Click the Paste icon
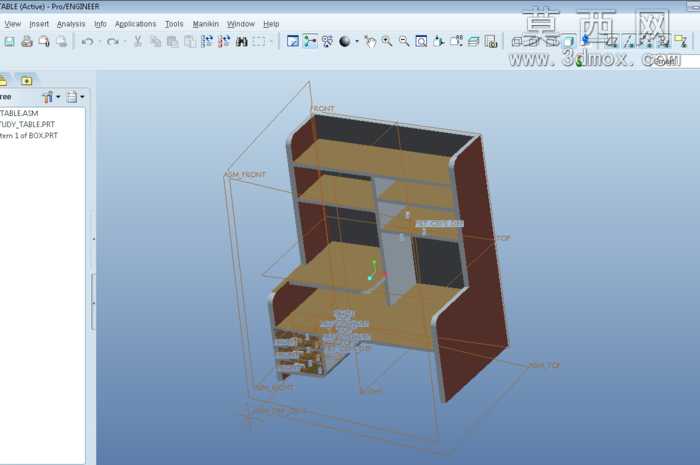 (172, 42)
